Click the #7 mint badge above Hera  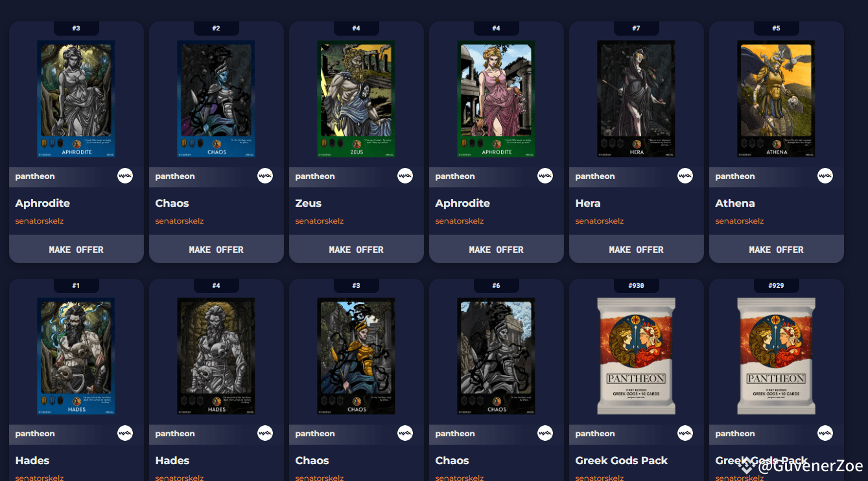pos(637,29)
